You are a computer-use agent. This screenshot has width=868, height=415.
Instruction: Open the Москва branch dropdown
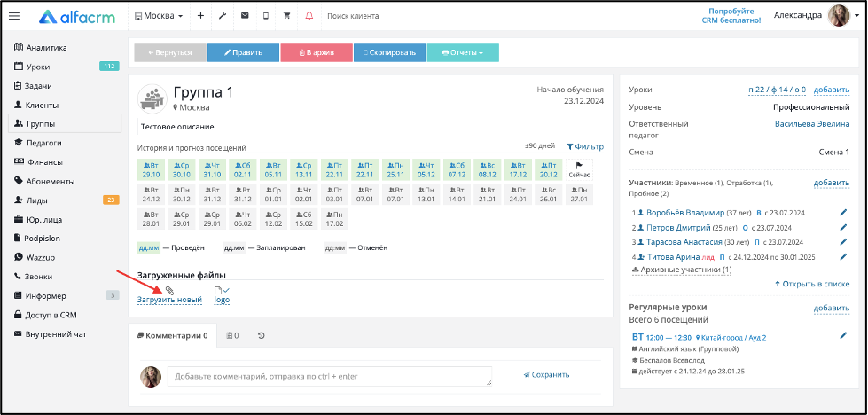[159, 16]
